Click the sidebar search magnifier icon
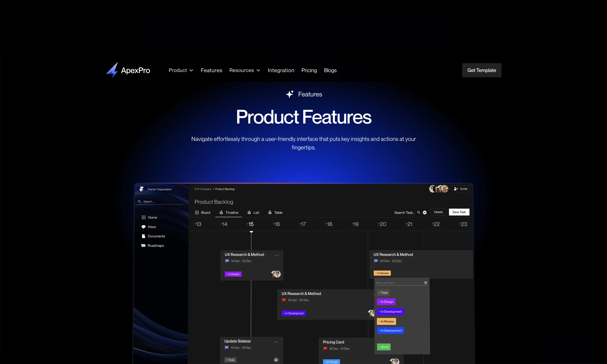Viewport: 607px width, 364px height. click(139, 201)
